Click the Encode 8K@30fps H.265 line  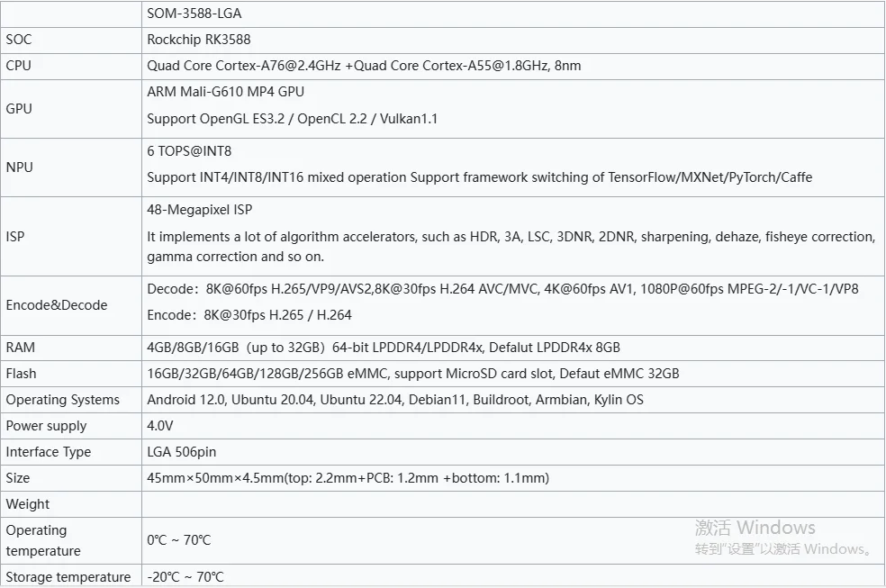(249, 315)
